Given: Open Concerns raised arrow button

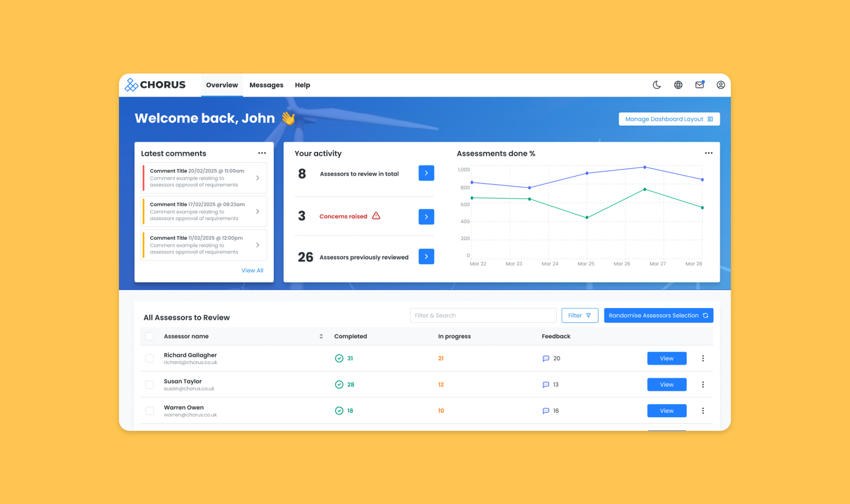Looking at the screenshot, I should (x=426, y=217).
